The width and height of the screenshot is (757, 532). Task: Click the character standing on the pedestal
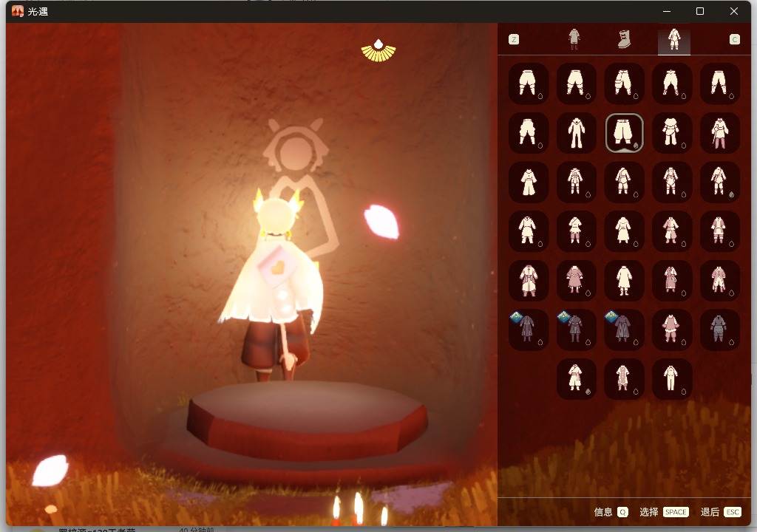tap(275, 284)
